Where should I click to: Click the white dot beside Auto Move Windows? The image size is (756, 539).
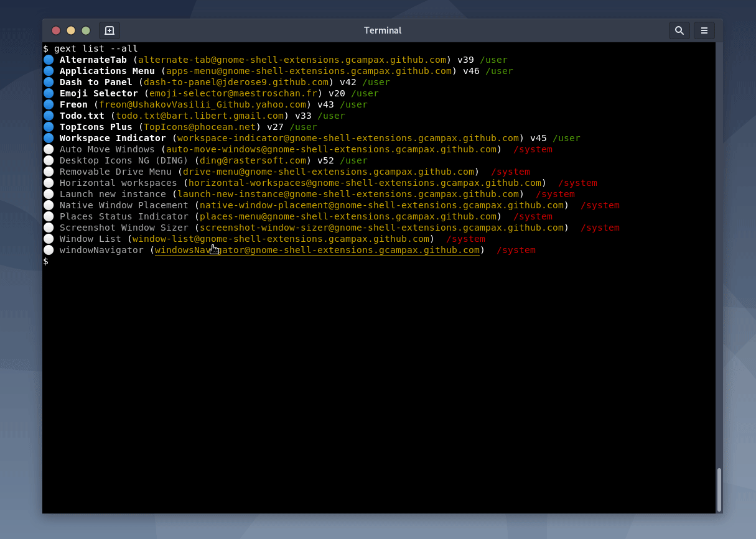click(49, 149)
